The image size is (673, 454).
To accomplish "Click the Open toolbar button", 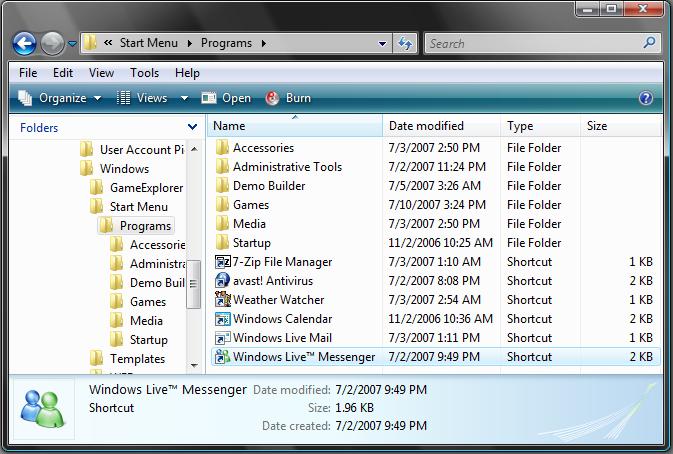I will [x=226, y=98].
